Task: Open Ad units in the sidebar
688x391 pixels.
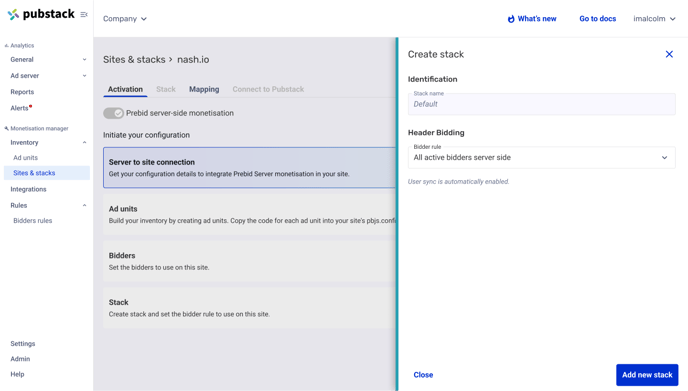Action: (x=25, y=158)
